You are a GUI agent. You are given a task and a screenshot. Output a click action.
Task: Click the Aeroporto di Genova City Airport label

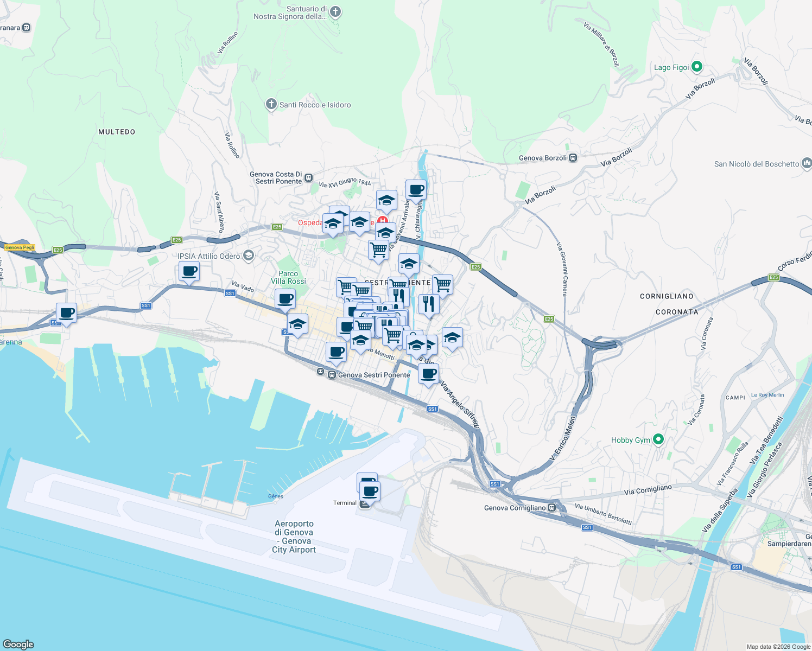click(x=295, y=537)
